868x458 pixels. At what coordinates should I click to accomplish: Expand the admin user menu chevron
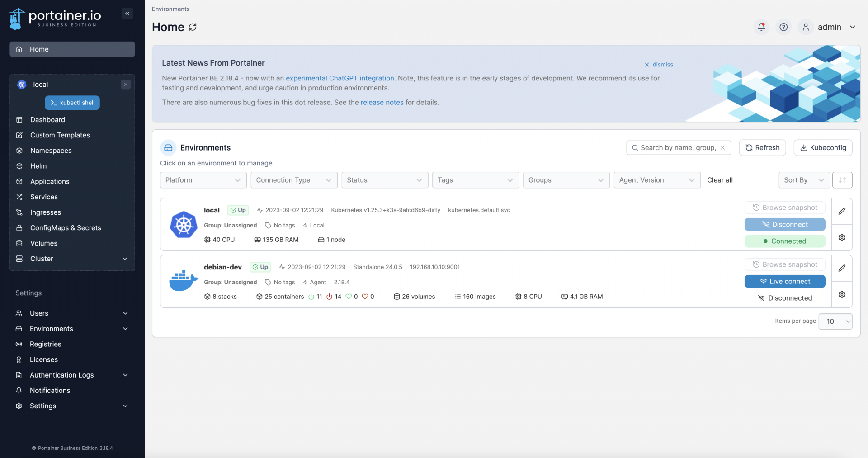coord(853,27)
